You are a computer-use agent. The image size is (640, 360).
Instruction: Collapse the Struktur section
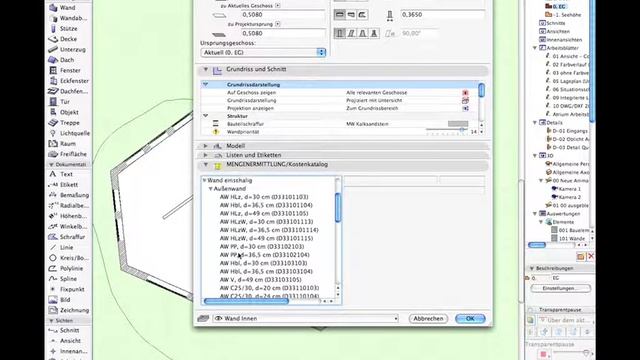point(206,116)
